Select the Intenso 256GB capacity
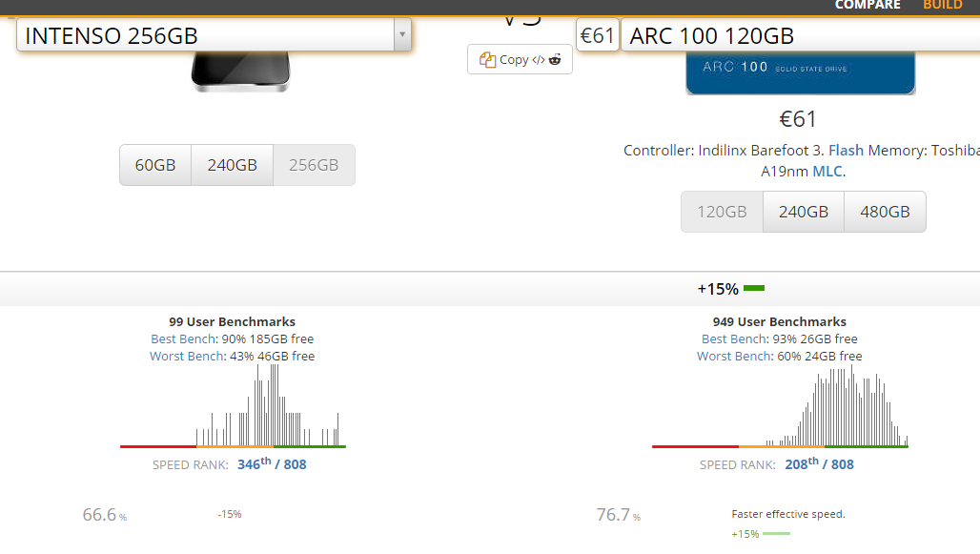 [314, 165]
